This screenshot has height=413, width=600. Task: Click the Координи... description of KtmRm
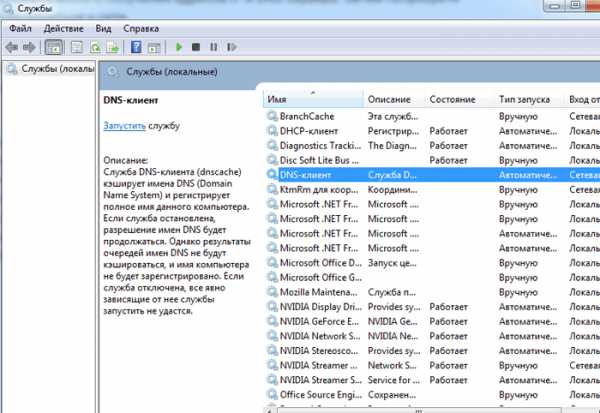[393, 189]
